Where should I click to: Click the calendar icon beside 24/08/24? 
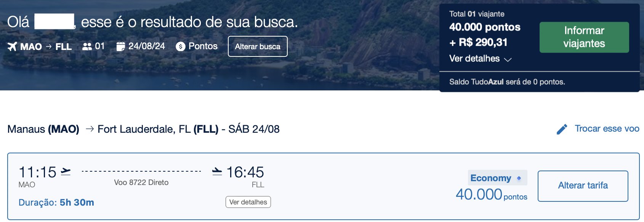click(x=120, y=47)
